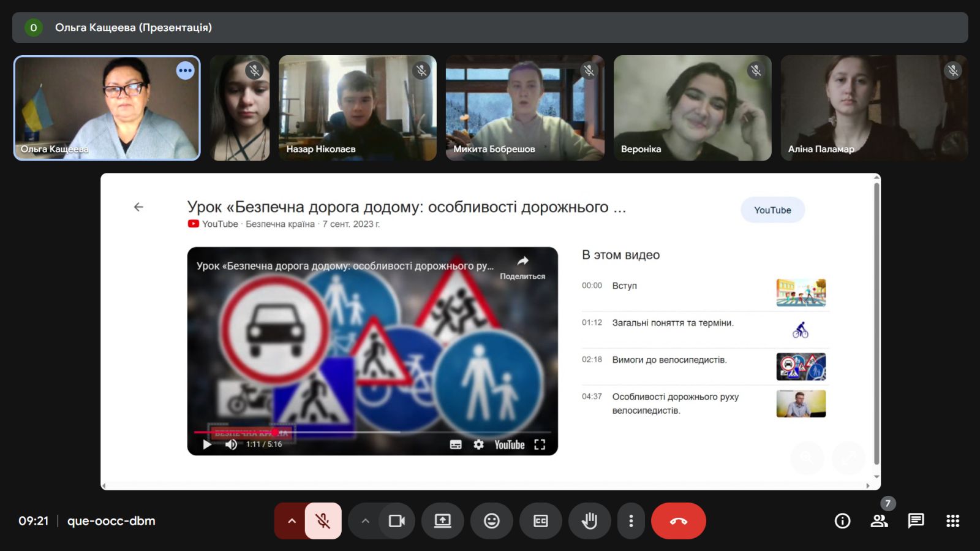Expand video settings arrow beside camera
The image size is (980, 551).
[365, 521]
